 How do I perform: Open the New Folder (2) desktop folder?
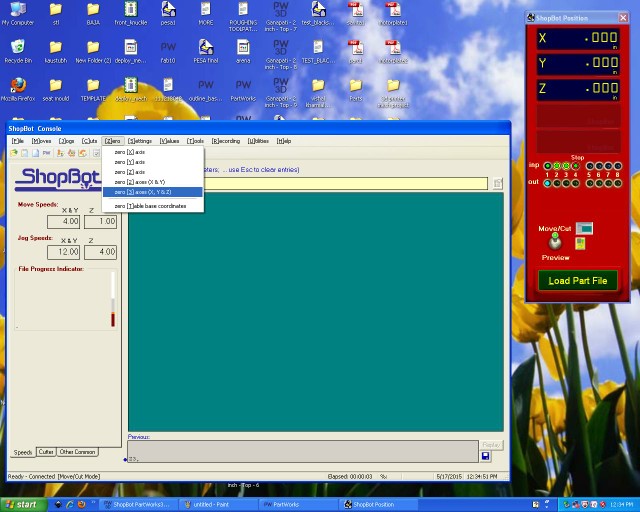click(x=93, y=51)
